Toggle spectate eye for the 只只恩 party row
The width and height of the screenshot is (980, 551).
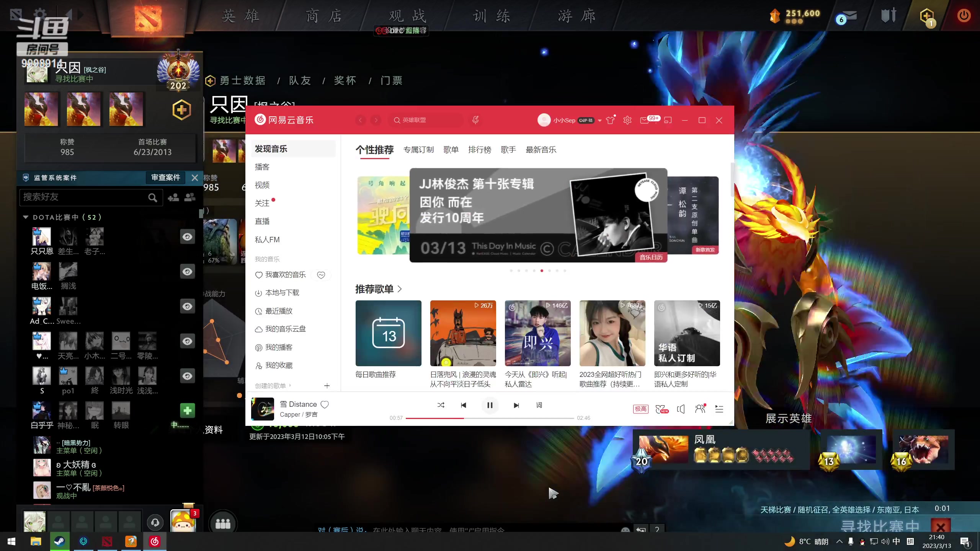pos(187,237)
